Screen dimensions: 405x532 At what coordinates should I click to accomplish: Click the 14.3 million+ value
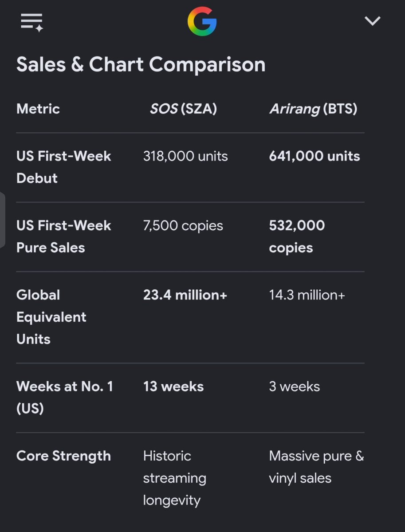[x=307, y=295]
